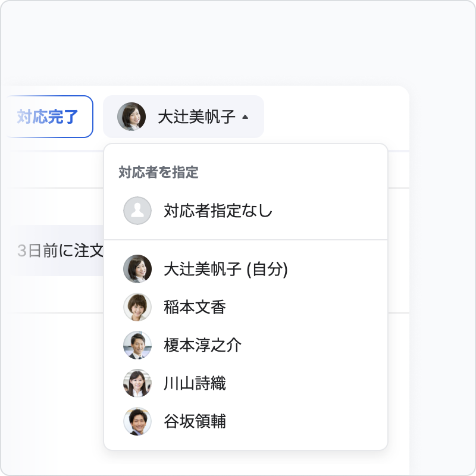Click 榎本淳之介's profile photo
Screen dimensions: 476x476
tap(137, 345)
